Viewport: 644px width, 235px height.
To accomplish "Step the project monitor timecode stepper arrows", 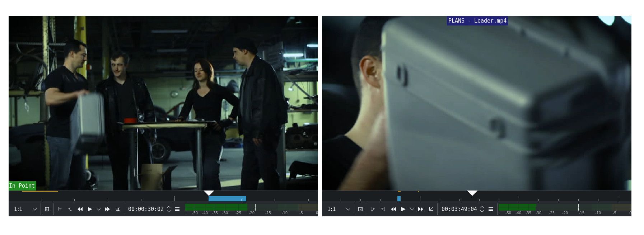I will (x=482, y=209).
